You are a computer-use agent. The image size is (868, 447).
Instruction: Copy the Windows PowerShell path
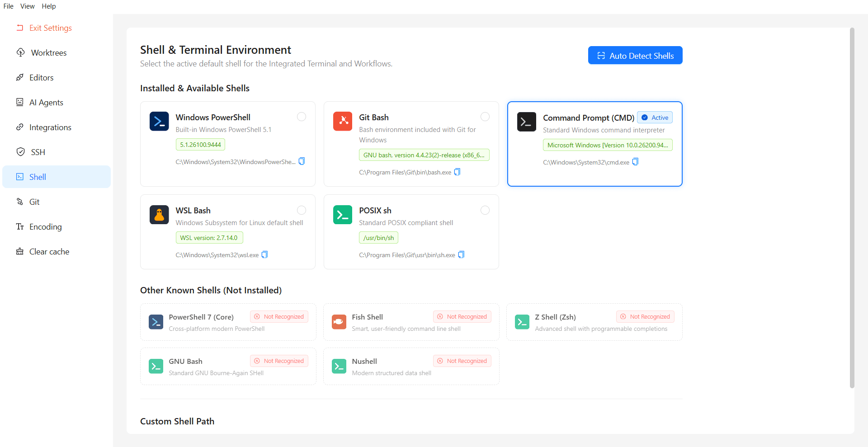click(302, 161)
